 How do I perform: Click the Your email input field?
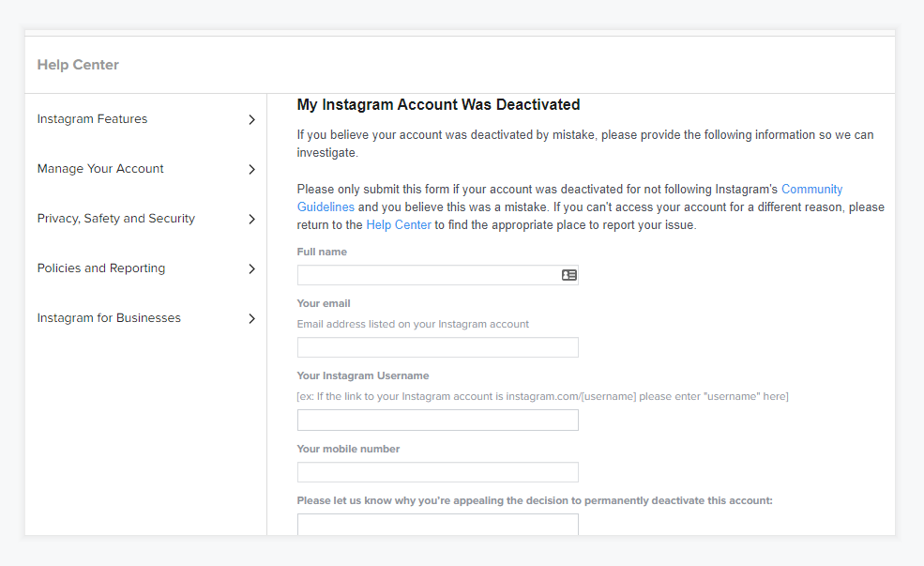point(438,347)
